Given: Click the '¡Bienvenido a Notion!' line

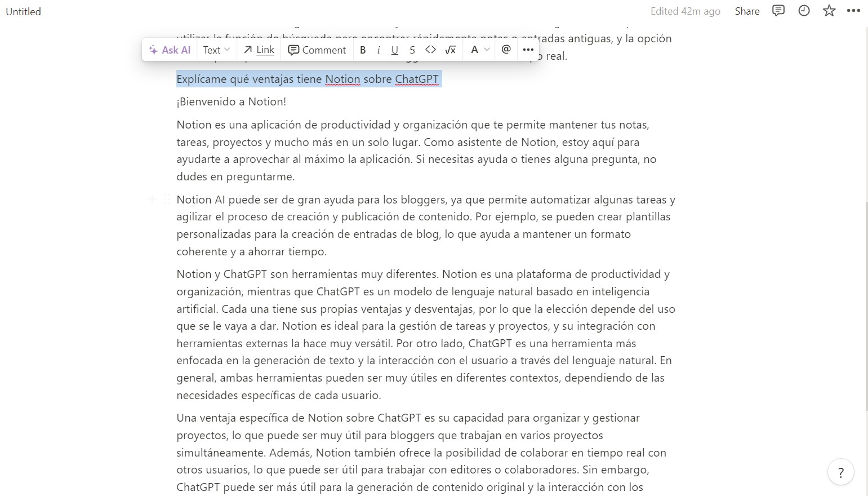Looking at the screenshot, I should [x=232, y=101].
